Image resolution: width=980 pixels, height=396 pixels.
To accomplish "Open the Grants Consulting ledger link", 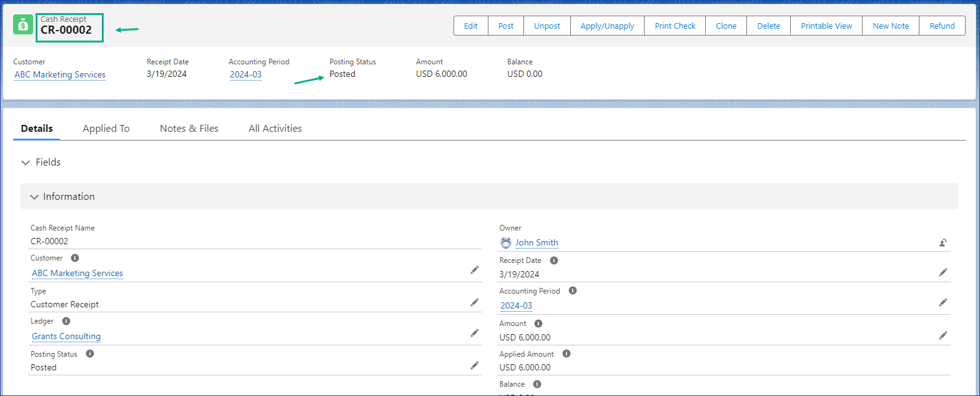I will point(66,337).
